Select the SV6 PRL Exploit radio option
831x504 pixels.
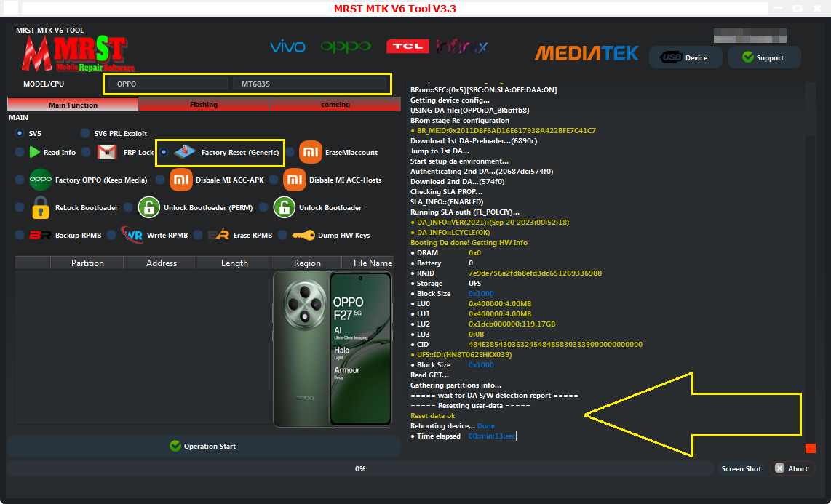click(85, 133)
